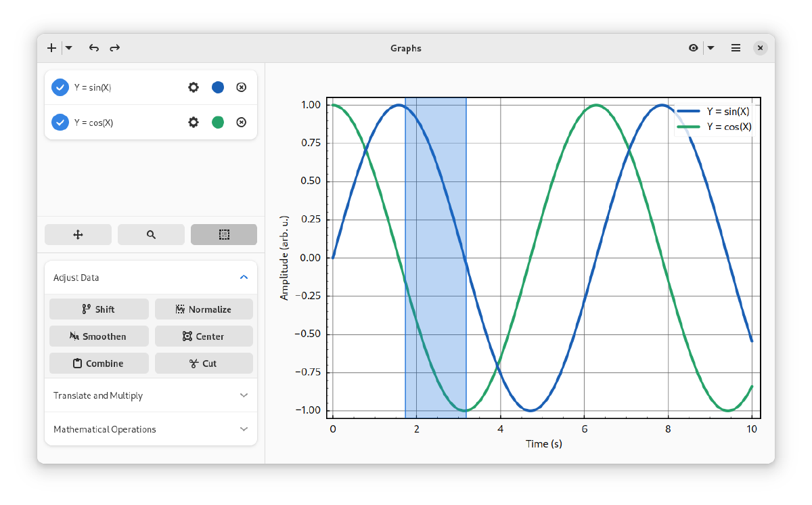The image size is (812, 505).
Task: Collapse the Adjust Data section
Action: pyautogui.click(x=244, y=278)
